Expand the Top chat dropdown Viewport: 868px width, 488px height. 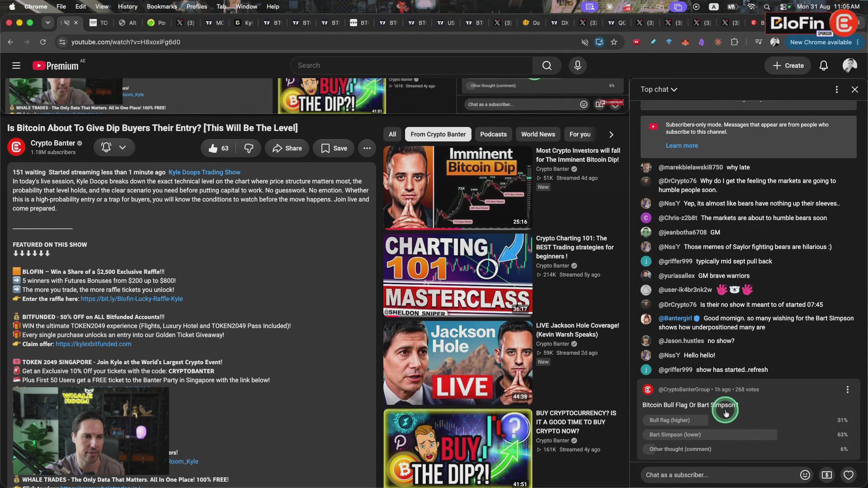(x=659, y=89)
